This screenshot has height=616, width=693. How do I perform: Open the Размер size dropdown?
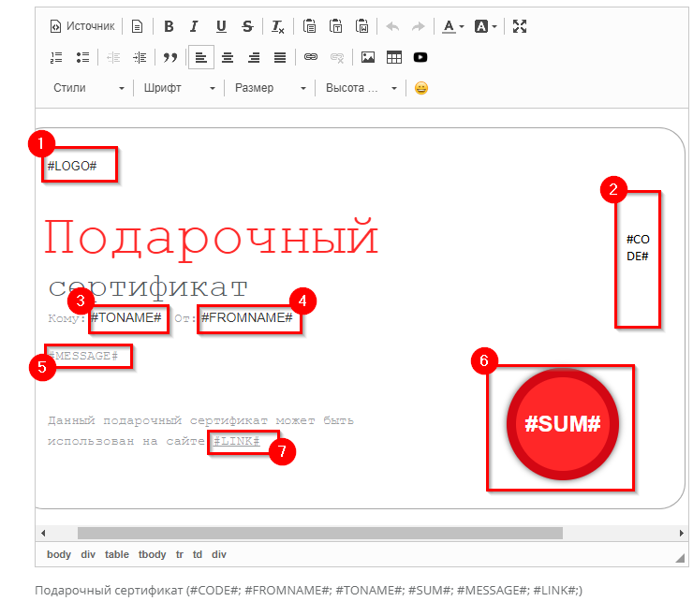(x=271, y=88)
